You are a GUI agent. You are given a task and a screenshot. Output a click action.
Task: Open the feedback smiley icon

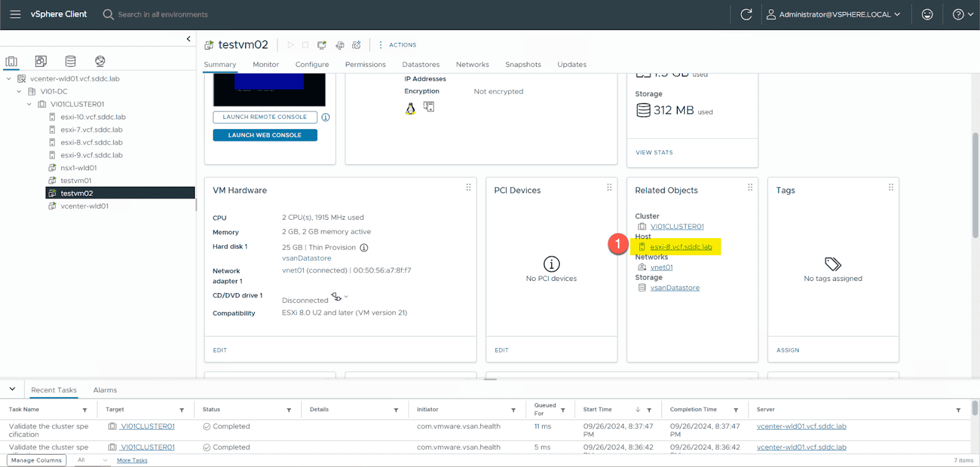tap(927, 14)
